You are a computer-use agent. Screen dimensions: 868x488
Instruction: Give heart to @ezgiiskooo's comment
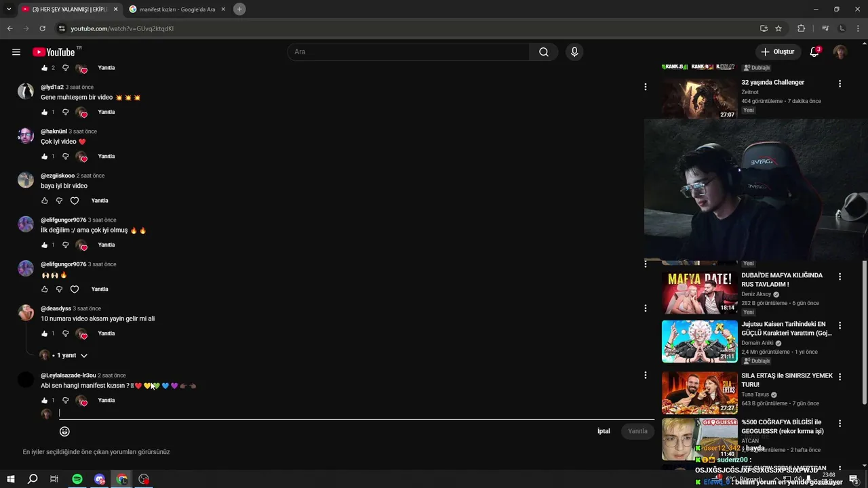pos(75,201)
